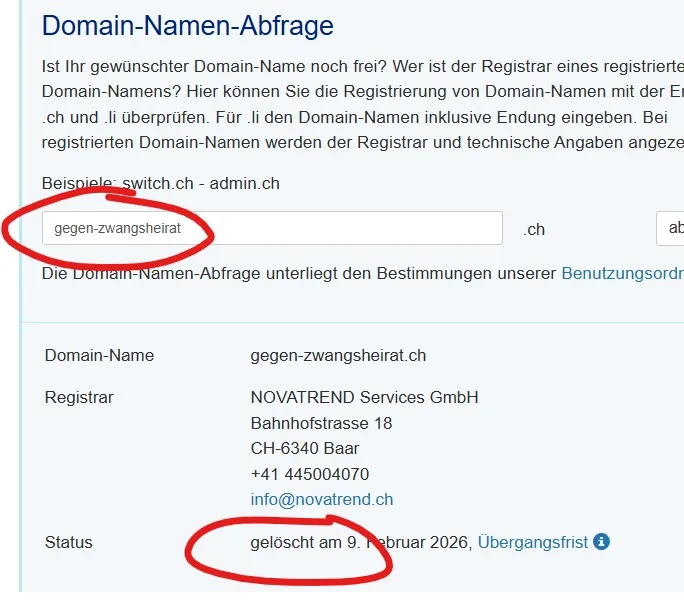Click the CH-6340 Baar postal line
This screenshot has height=600, width=684.
click(x=304, y=448)
